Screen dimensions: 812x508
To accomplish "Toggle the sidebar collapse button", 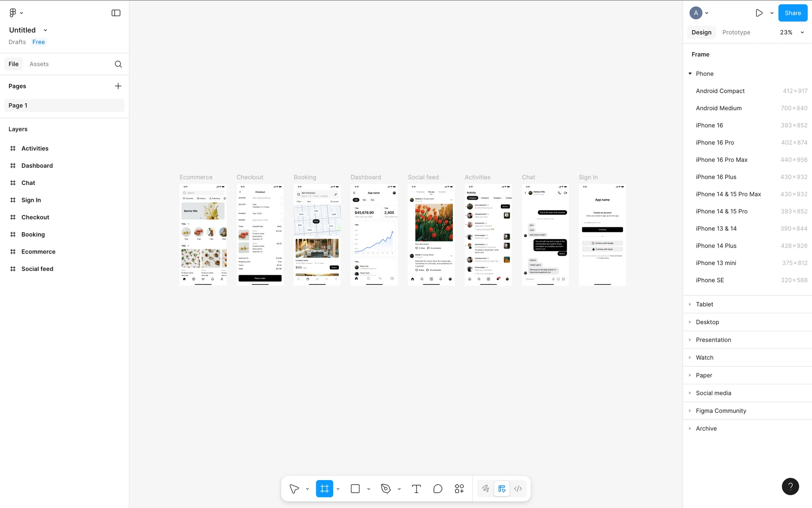I will tap(116, 13).
